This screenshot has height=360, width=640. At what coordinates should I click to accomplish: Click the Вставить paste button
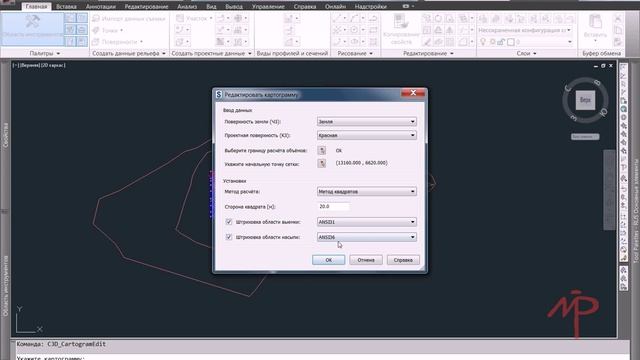(595, 28)
